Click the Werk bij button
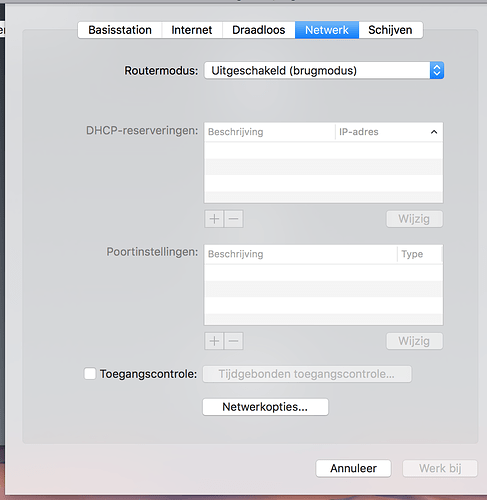The image size is (487, 500). (440, 468)
